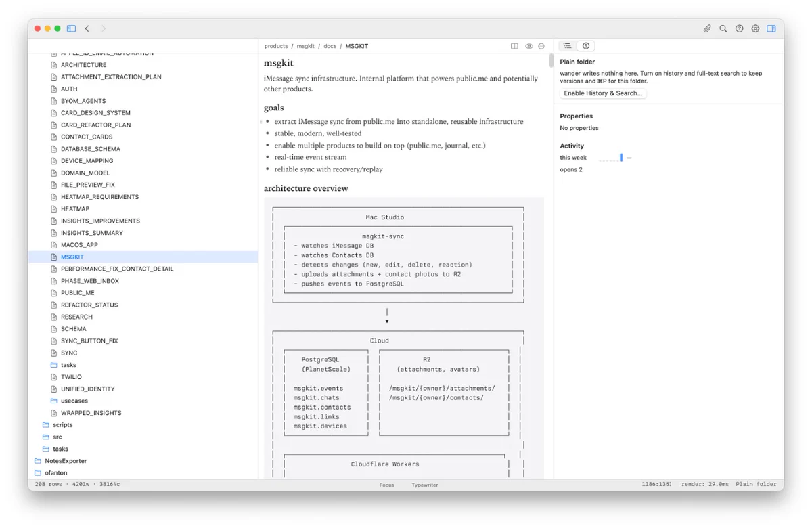The height and width of the screenshot is (528, 812).
Task: Toggle preview with the eye icon
Action: click(x=529, y=46)
